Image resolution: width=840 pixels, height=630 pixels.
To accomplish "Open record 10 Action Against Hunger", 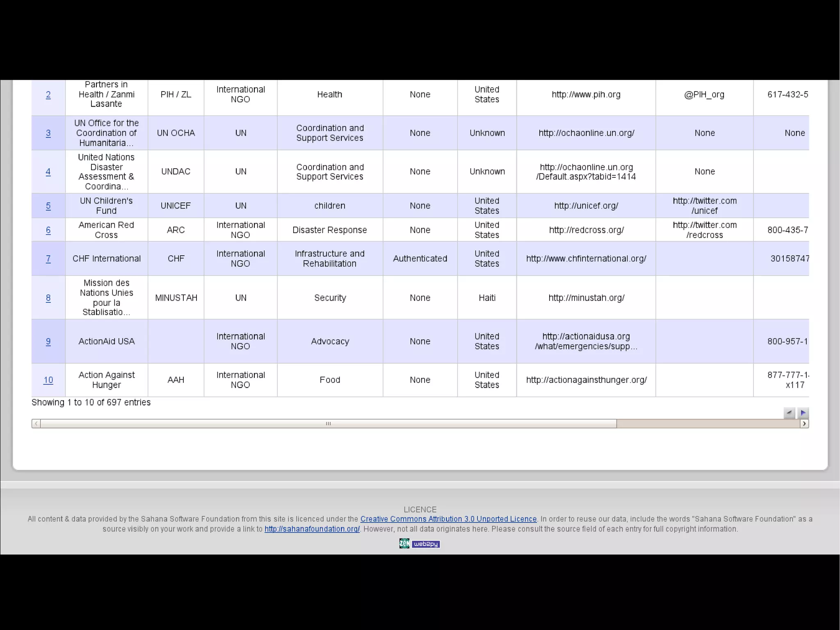I will [x=48, y=380].
